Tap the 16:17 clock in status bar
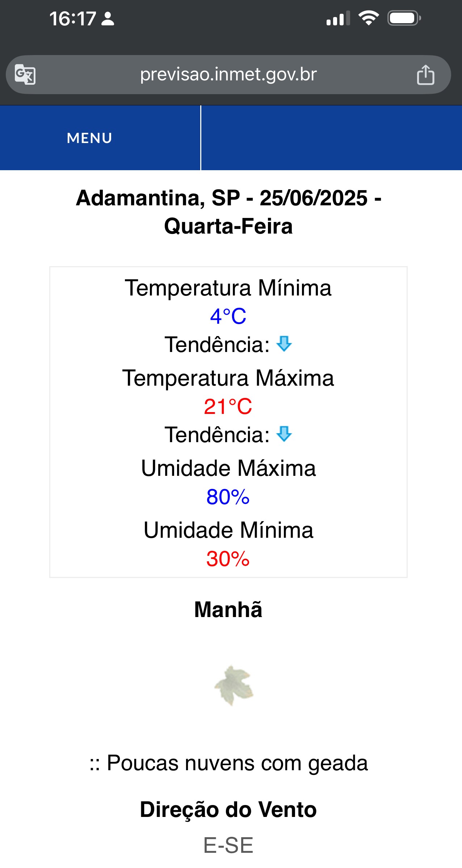Viewport: 462px width, 868px height. coord(73,19)
